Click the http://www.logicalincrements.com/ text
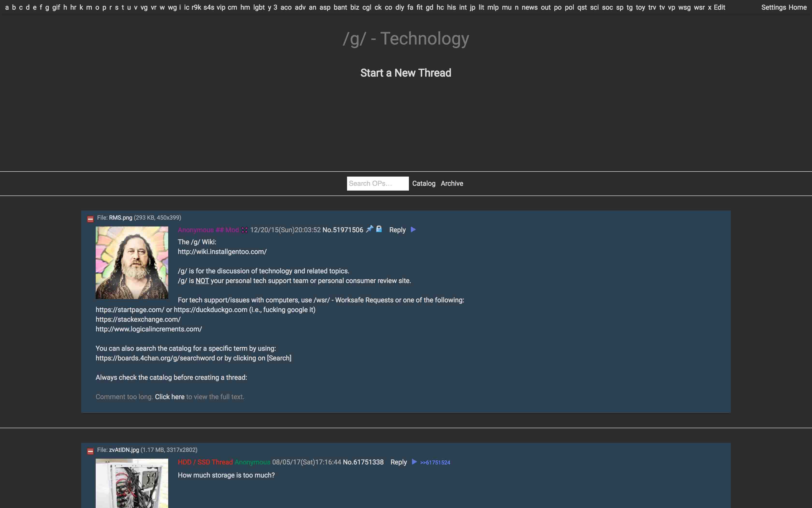 click(149, 329)
